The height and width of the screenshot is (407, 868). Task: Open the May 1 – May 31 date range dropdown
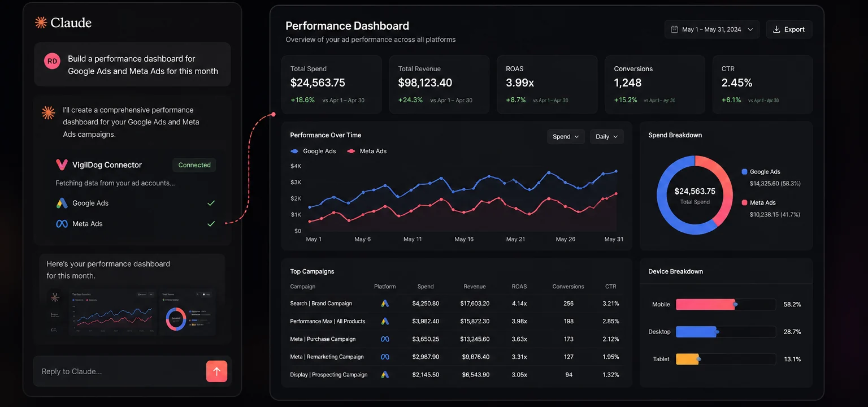click(712, 29)
